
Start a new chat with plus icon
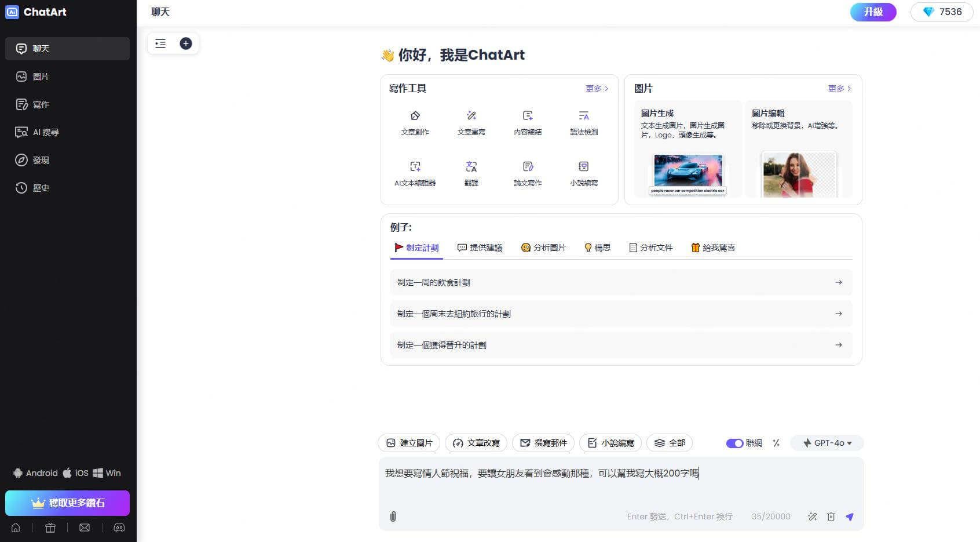pos(186,43)
